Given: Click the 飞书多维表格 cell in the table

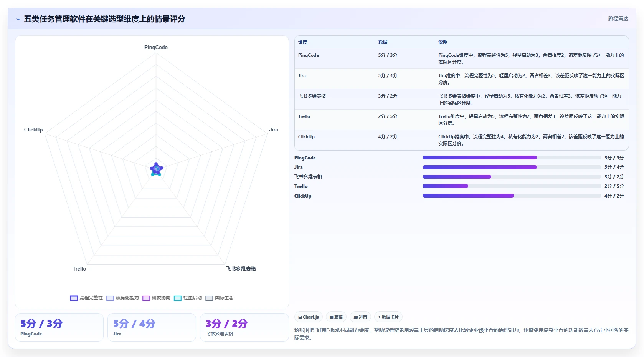Looking at the screenshot, I should [x=312, y=96].
